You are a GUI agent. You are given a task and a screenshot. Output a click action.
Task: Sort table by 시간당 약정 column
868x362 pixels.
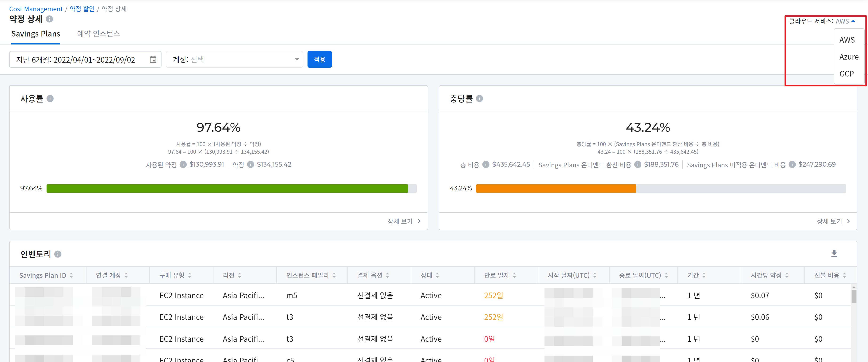point(787,275)
